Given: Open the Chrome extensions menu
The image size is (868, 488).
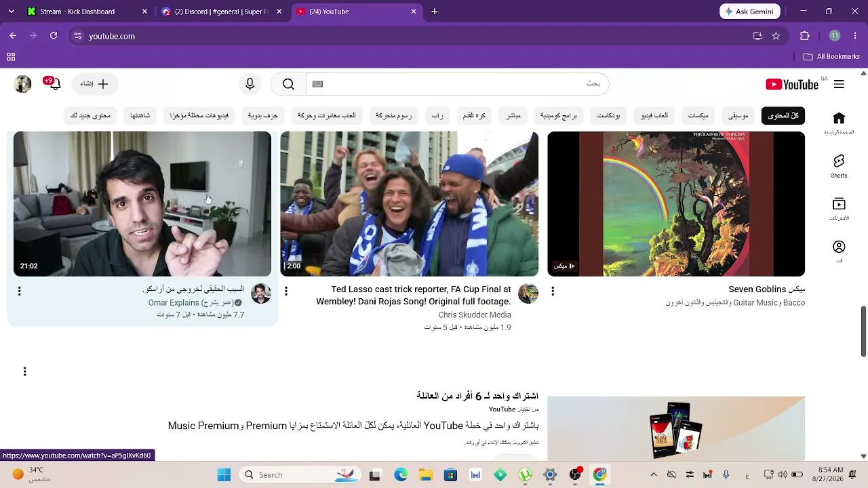Looking at the screenshot, I should 805,36.
